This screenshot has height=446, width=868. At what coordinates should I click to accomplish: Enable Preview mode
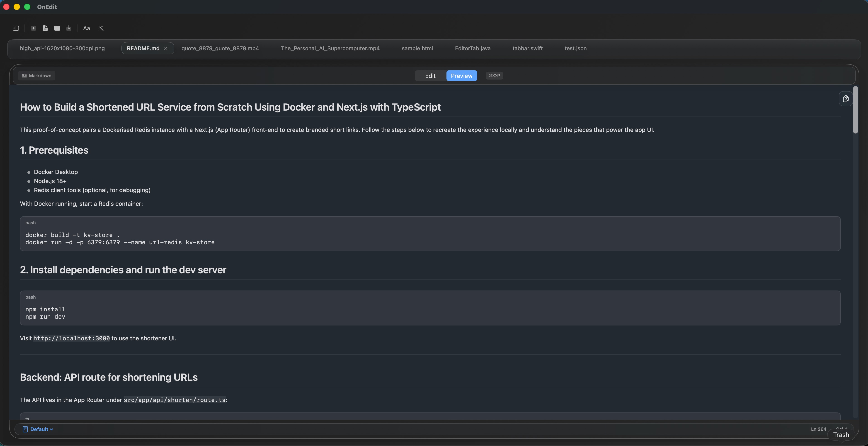(461, 76)
